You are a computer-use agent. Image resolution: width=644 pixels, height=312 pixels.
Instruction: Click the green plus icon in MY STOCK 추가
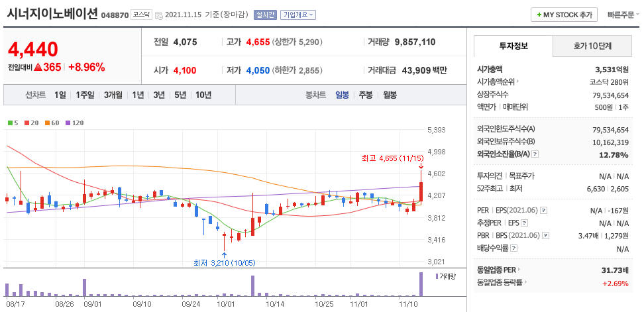pyautogui.click(x=539, y=15)
